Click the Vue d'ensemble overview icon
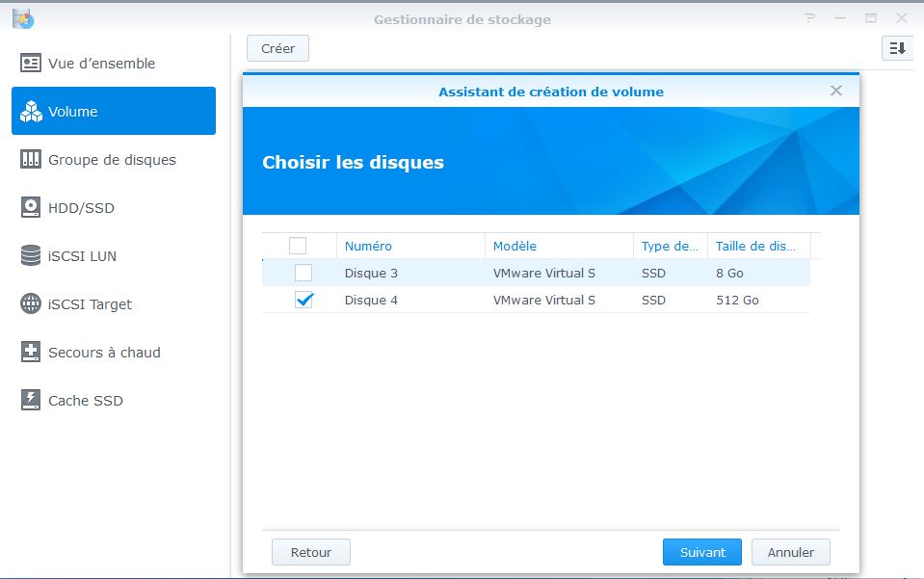 point(31,63)
